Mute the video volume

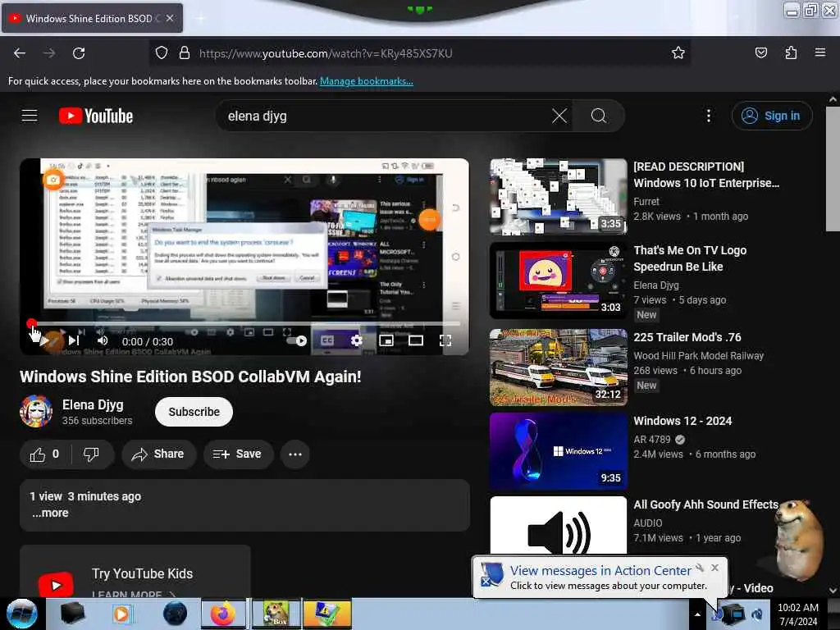pyautogui.click(x=103, y=340)
